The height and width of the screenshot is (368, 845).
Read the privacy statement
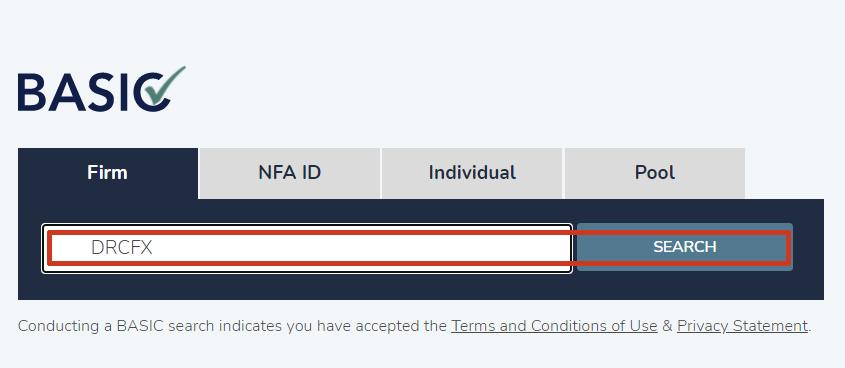pyautogui.click(x=743, y=326)
